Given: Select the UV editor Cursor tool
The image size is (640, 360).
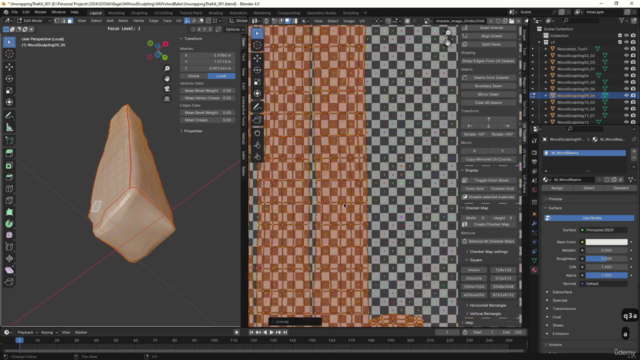Looking at the screenshot, I should click(257, 45).
